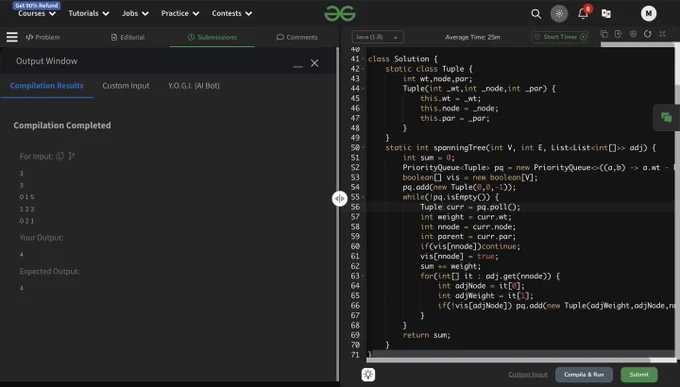The image size is (680, 387).
Task: Select the Compilation Results tab
Action: [46, 86]
